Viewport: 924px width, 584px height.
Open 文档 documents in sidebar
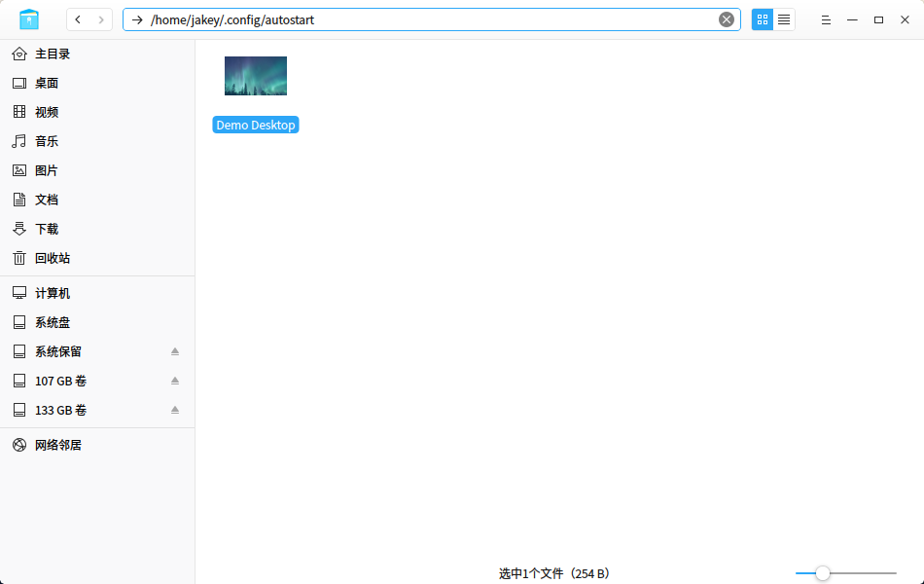tap(97, 200)
